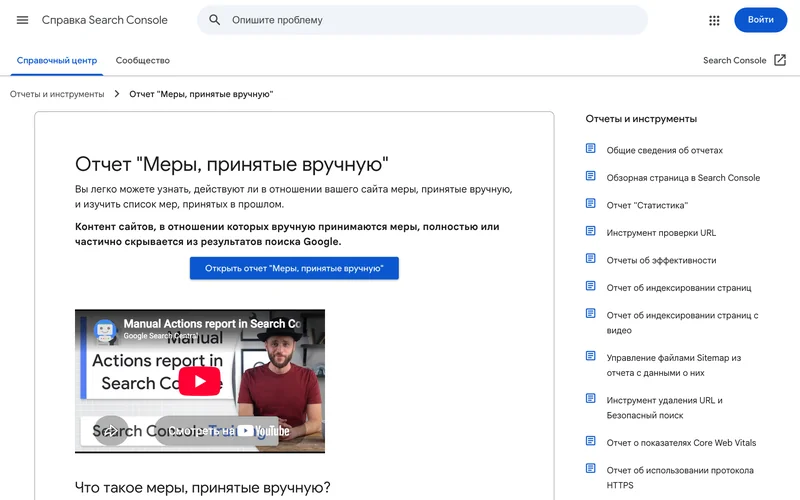Switch to the Справочный центр tab
Image resolution: width=800 pixels, height=500 pixels.
[57, 60]
